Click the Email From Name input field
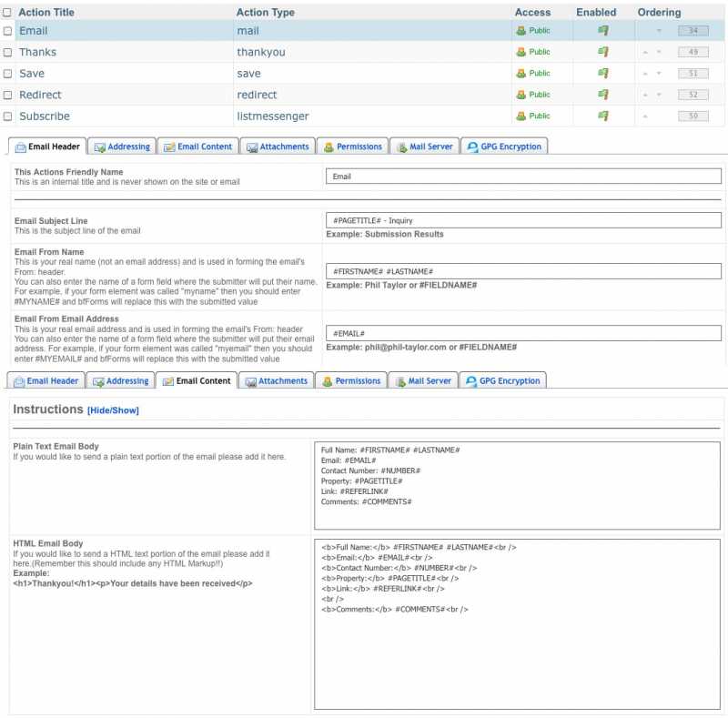The width and height of the screenshot is (728, 718). (523, 271)
